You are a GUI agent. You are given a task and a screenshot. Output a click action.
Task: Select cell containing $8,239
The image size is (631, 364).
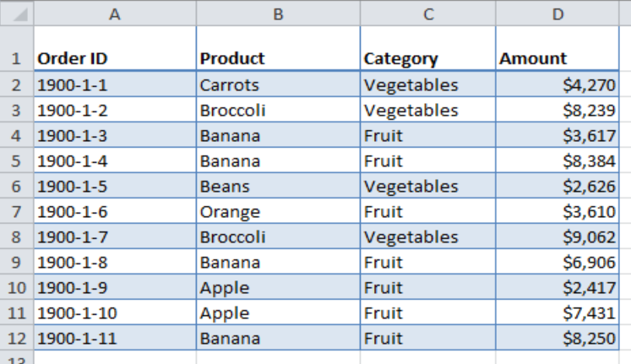pos(558,110)
